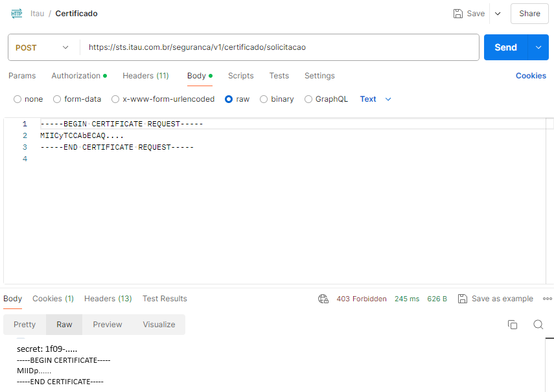
Task: Click END CERTIFICATE line in response
Action: [60, 382]
